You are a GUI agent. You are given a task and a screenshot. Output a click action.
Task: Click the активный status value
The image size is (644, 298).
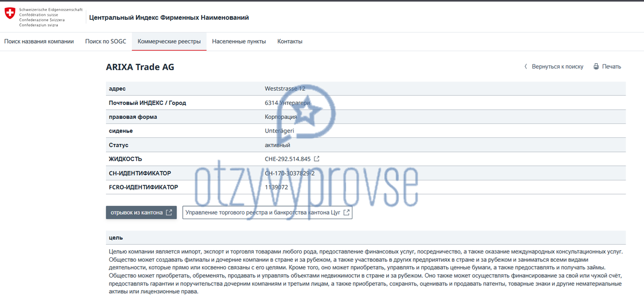click(278, 145)
